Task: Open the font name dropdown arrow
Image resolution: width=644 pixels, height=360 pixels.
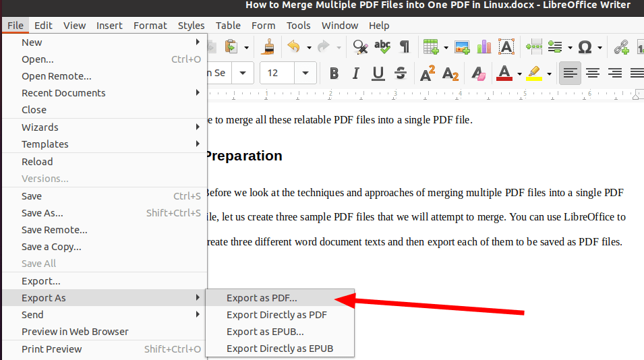Action: 243,73
